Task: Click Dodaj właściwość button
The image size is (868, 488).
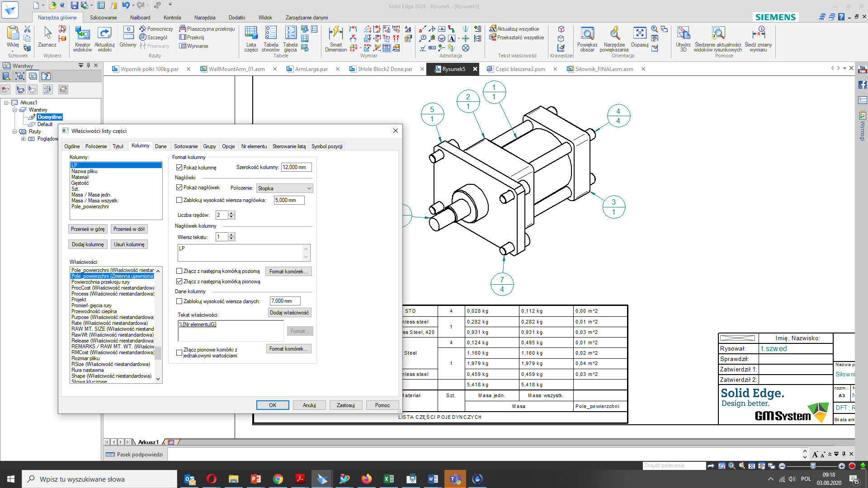Action: tap(289, 313)
